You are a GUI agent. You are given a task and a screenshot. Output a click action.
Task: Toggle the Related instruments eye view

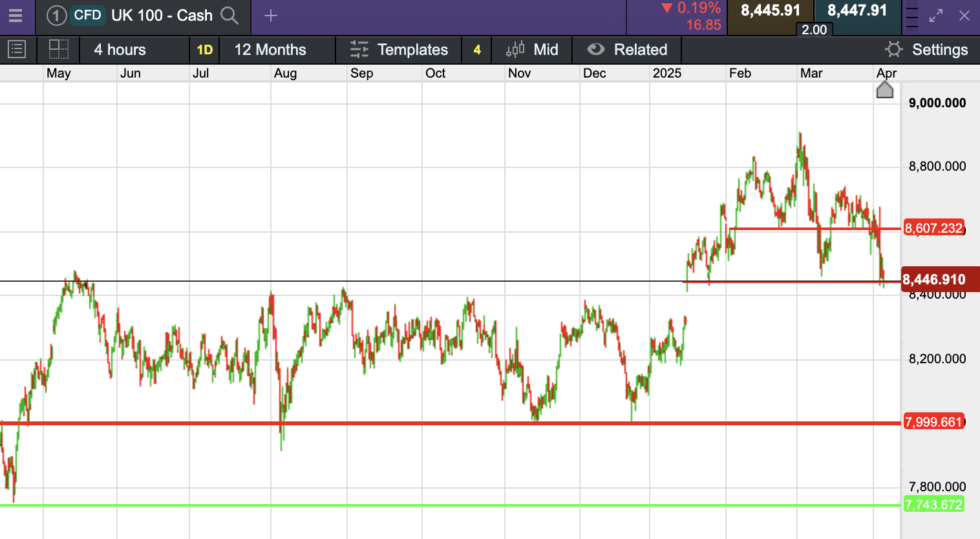coord(627,50)
